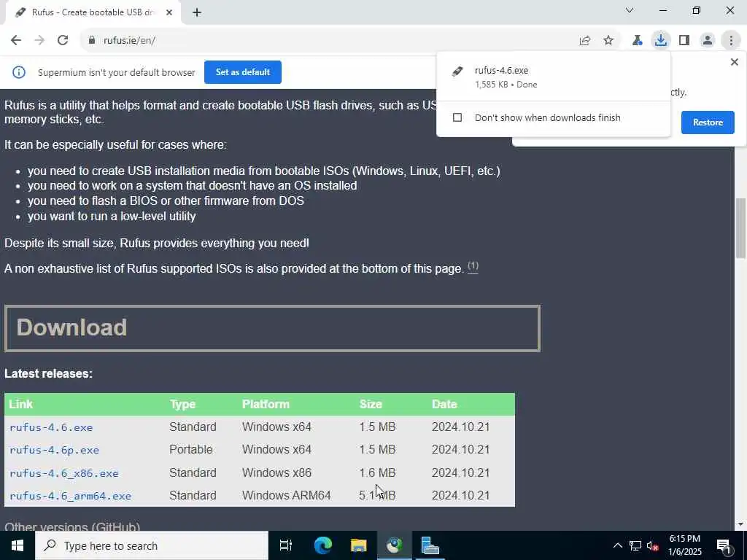Image resolution: width=747 pixels, height=560 pixels.
Task: Open the Windows Start menu
Action: coord(18,545)
